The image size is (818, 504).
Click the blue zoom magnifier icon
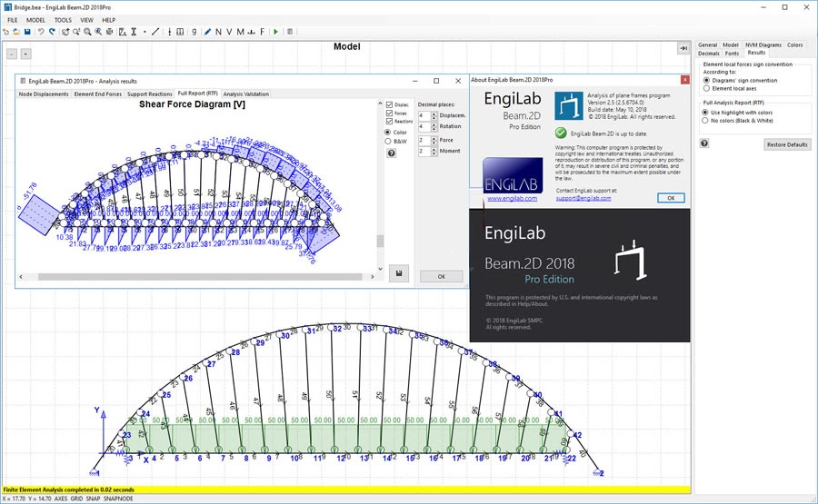click(98, 32)
